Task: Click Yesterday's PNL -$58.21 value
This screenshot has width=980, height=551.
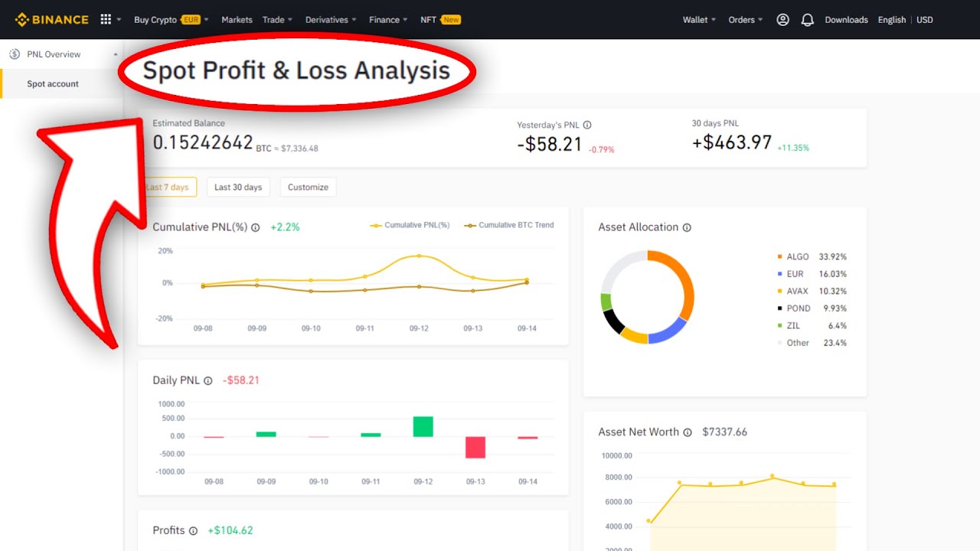Action: pyautogui.click(x=550, y=144)
